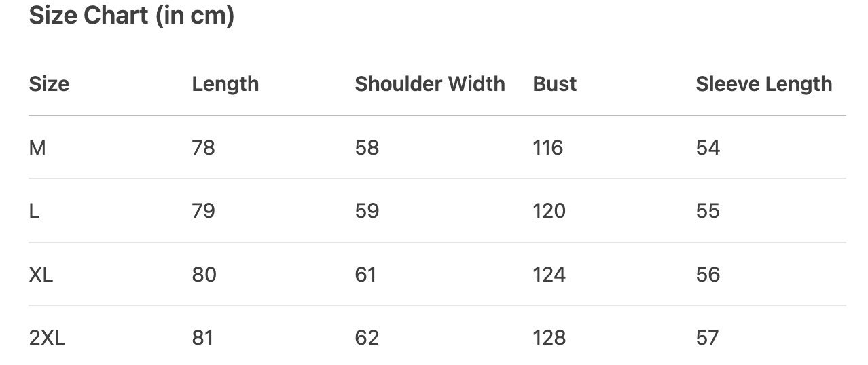Click the Length column header
868x365 pixels.
225,84
